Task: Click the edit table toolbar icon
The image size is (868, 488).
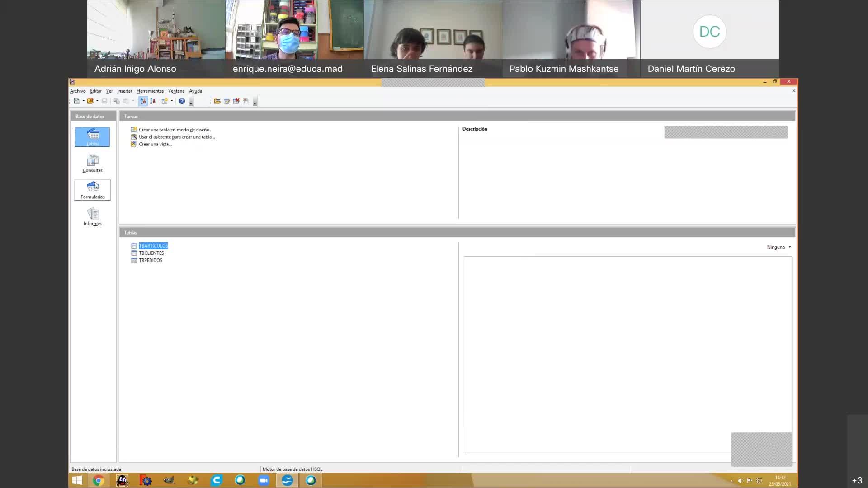Action: (x=226, y=101)
